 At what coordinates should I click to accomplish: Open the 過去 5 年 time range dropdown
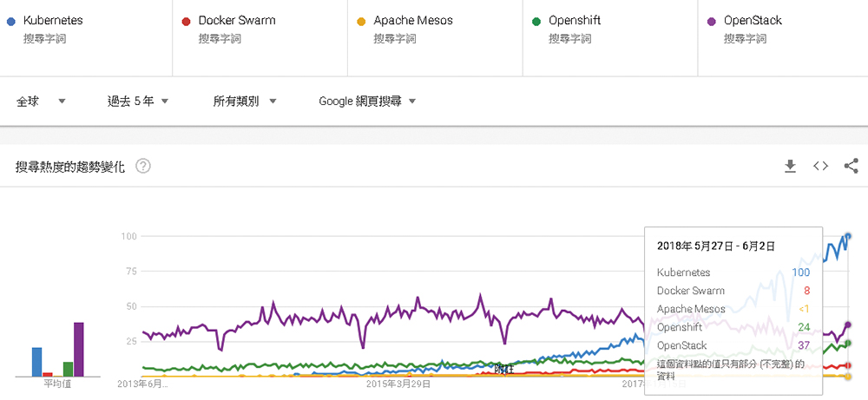(137, 102)
